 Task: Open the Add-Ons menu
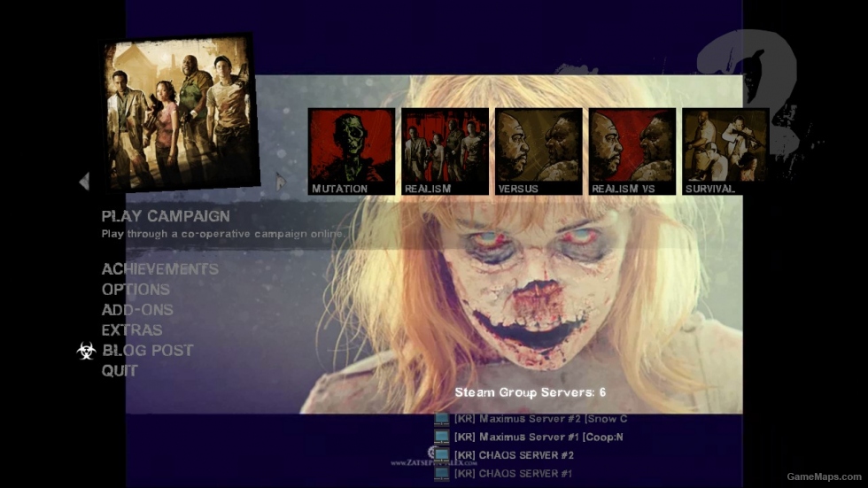pyautogui.click(x=137, y=310)
